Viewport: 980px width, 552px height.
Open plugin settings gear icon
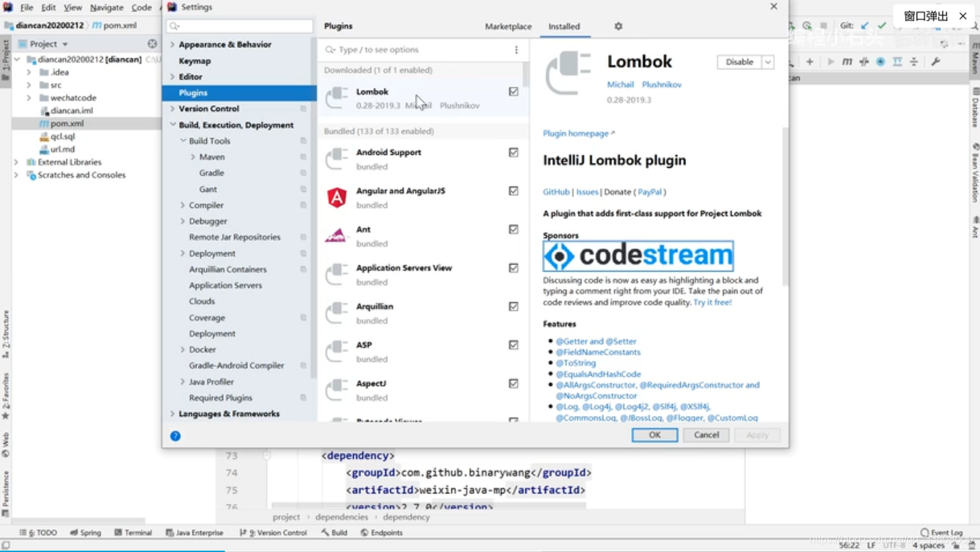(618, 26)
